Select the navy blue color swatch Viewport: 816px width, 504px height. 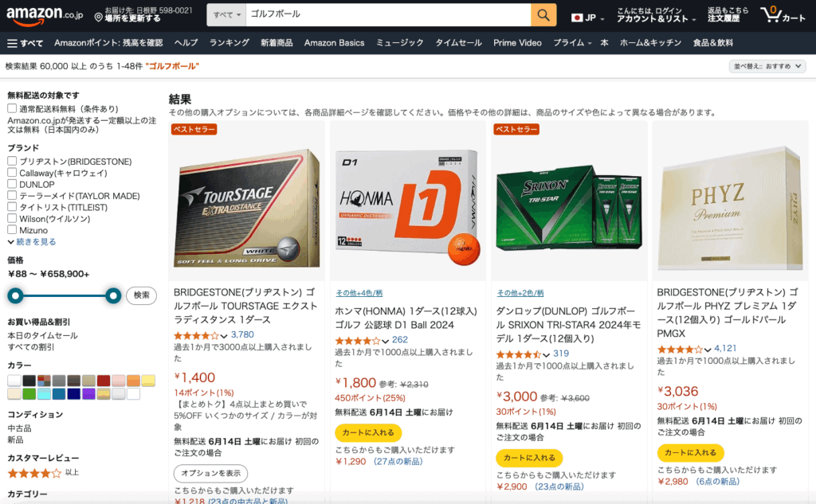pyautogui.click(x=74, y=394)
